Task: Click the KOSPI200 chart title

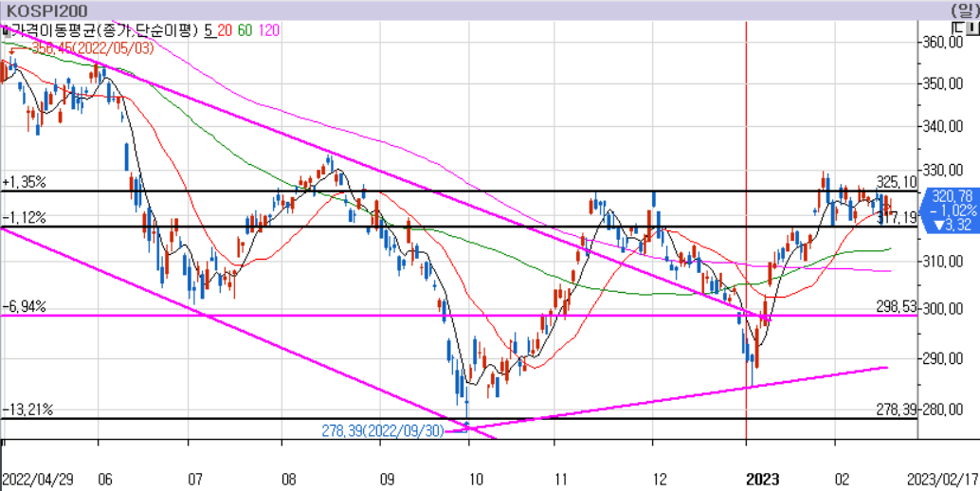Action: [x=46, y=10]
